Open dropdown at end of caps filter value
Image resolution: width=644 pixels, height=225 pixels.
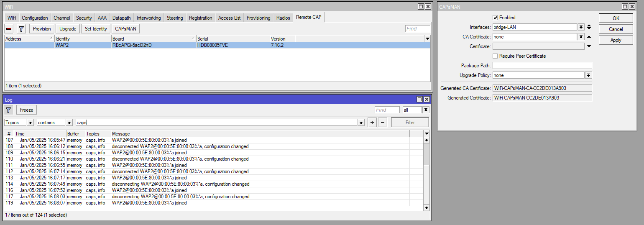(361, 123)
